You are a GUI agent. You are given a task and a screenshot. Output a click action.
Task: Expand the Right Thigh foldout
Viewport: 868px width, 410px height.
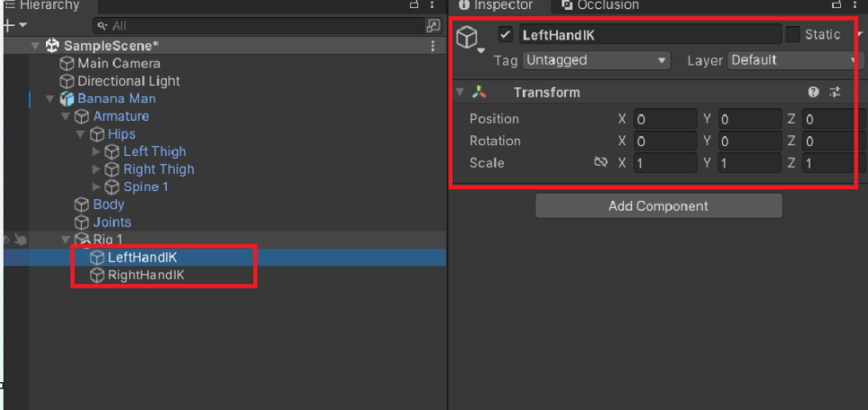tap(96, 169)
